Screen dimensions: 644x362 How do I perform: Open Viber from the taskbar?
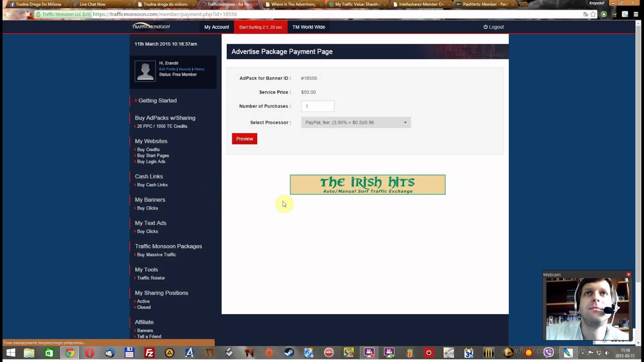[548, 353]
